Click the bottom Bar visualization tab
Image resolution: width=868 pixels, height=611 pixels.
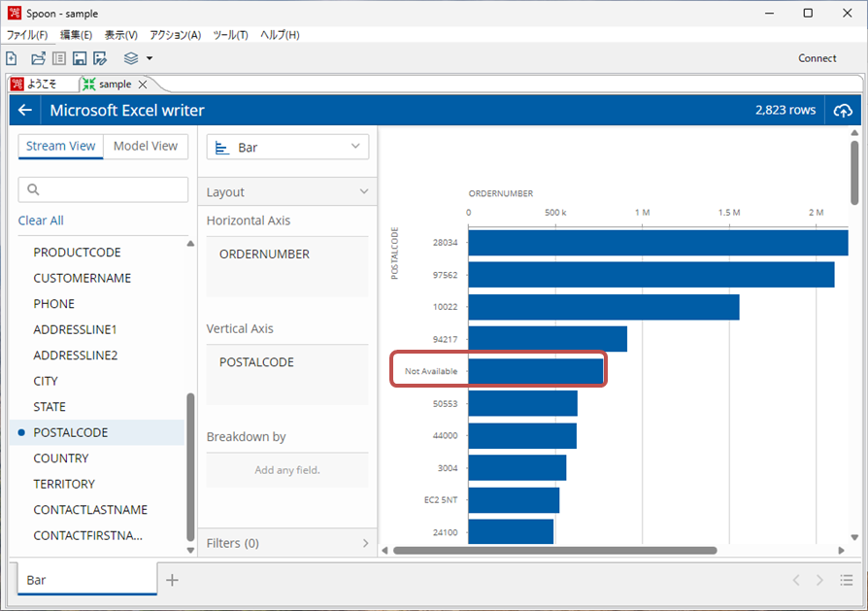coord(87,579)
